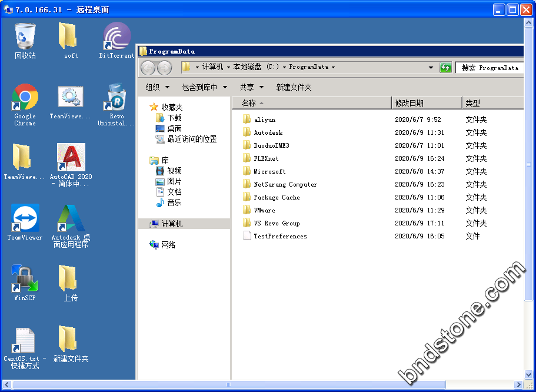This screenshot has width=536, height=392.
Task: Open the 共享 (Share) dropdown menu
Action: (x=251, y=87)
